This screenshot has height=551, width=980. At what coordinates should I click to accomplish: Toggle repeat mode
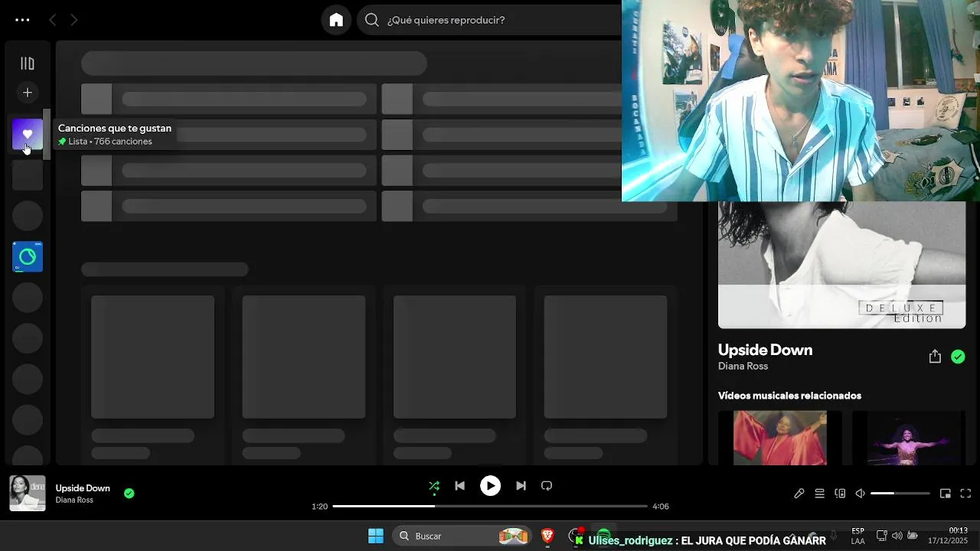click(x=547, y=486)
